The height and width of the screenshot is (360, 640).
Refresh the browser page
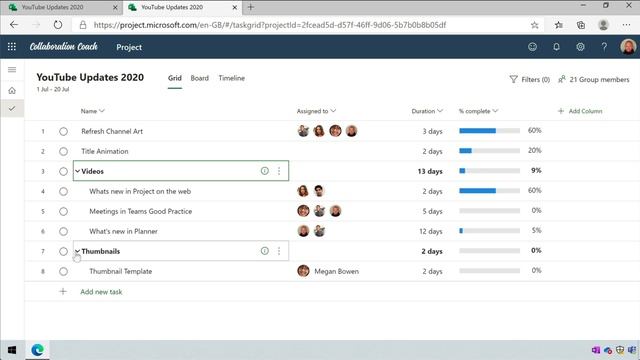point(58,25)
